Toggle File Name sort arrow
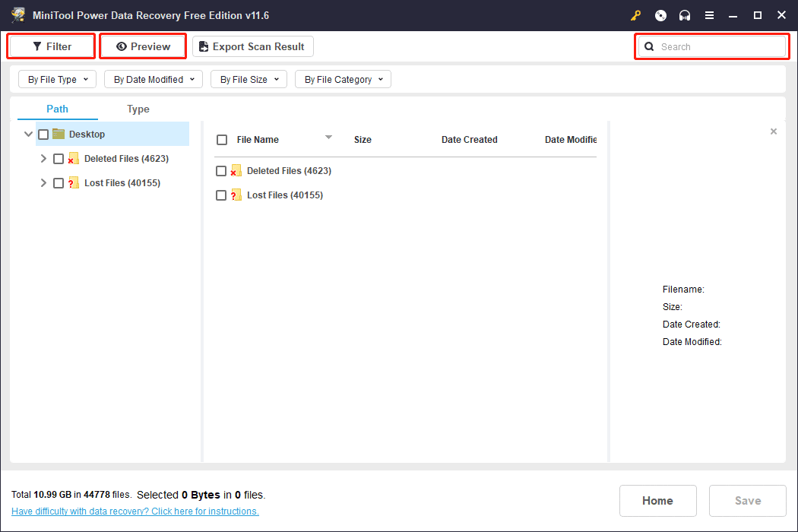 coord(329,137)
